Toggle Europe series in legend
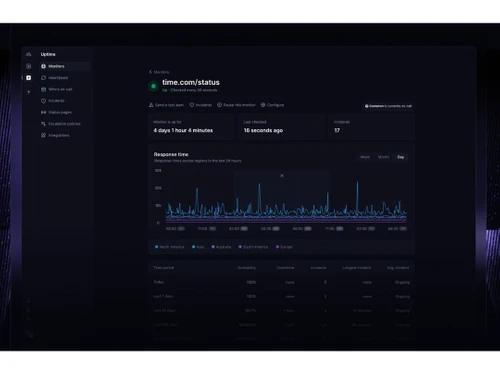500x375 pixels. (x=284, y=247)
